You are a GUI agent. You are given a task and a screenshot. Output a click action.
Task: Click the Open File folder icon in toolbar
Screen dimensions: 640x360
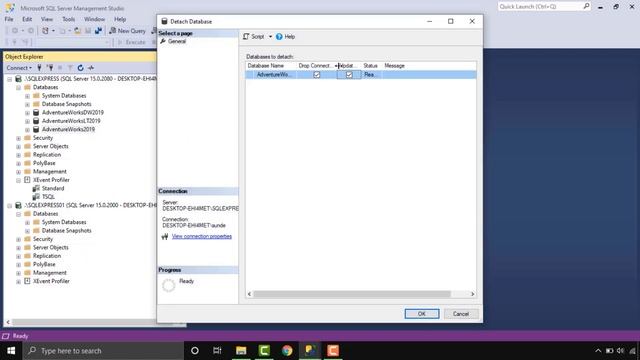click(78, 31)
